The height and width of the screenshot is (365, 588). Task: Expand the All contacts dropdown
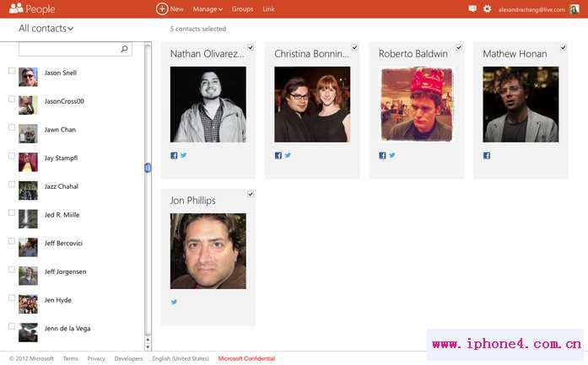coord(46,29)
